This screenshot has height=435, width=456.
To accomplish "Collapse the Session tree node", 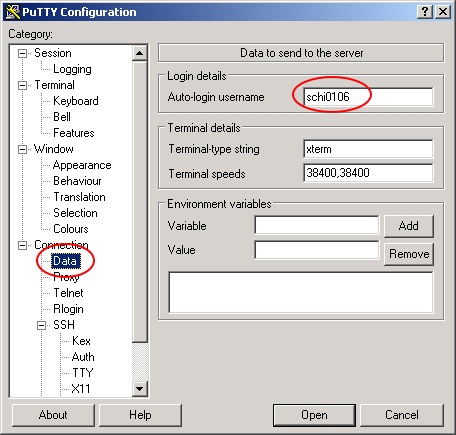I will [x=22, y=53].
